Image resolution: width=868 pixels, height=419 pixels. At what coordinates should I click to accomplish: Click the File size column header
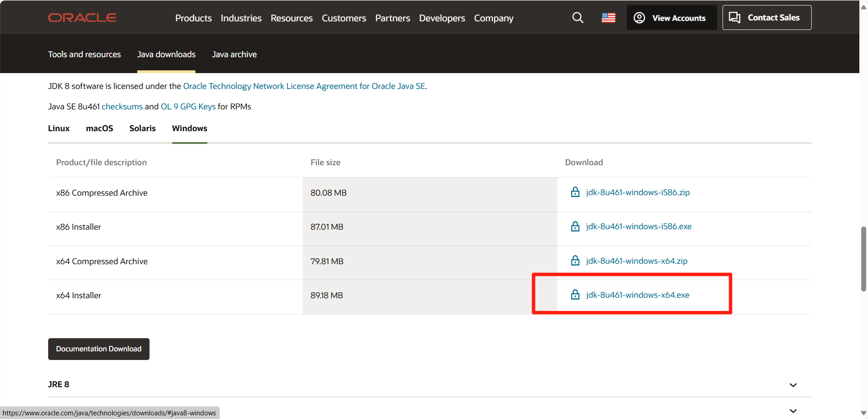click(x=325, y=163)
